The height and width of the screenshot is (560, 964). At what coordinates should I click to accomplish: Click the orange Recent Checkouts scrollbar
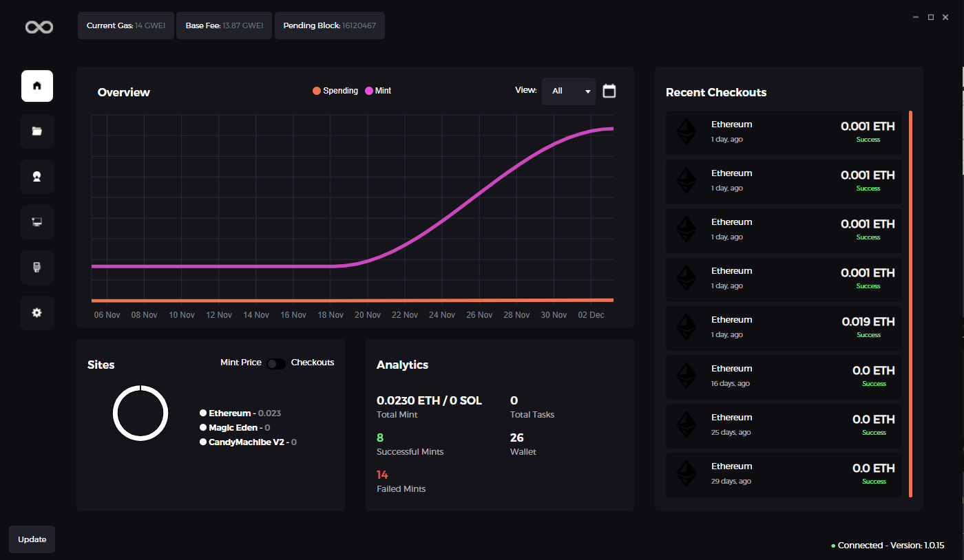click(x=910, y=303)
